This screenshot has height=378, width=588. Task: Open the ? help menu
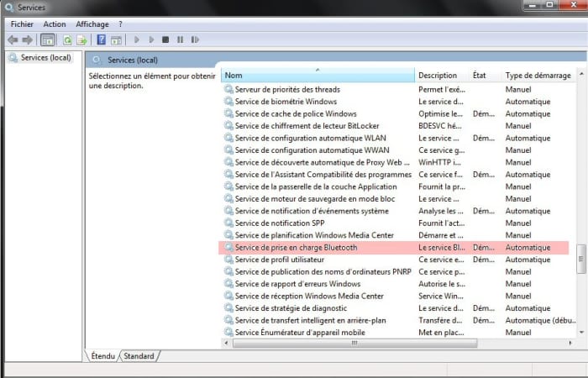point(120,24)
